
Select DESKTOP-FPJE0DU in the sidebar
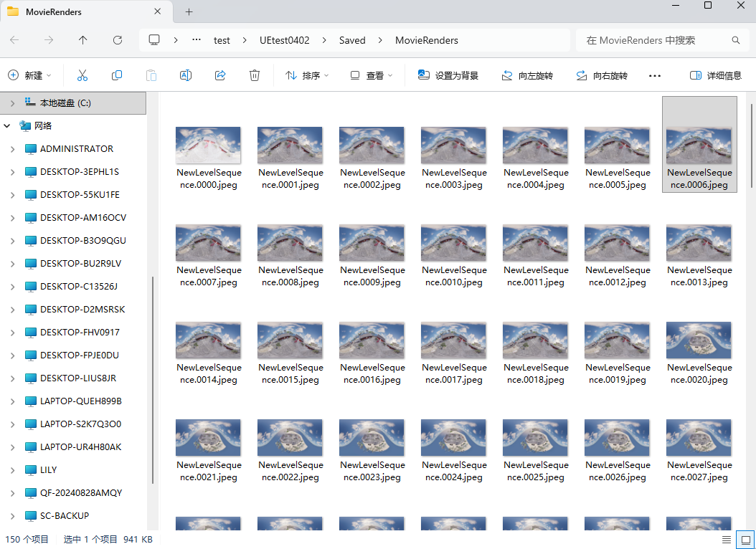click(x=79, y=355)
